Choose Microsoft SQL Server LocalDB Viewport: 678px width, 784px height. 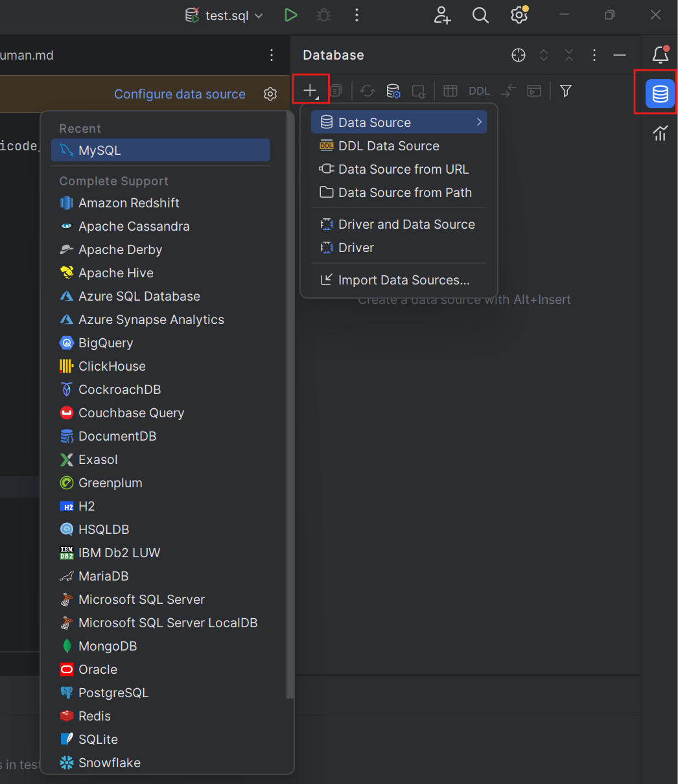tap(161, 623)
